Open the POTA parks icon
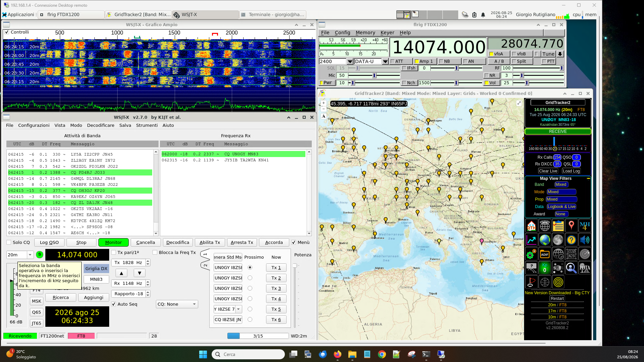Viewport: 644px width, 362px height. [x=585, y=268]
